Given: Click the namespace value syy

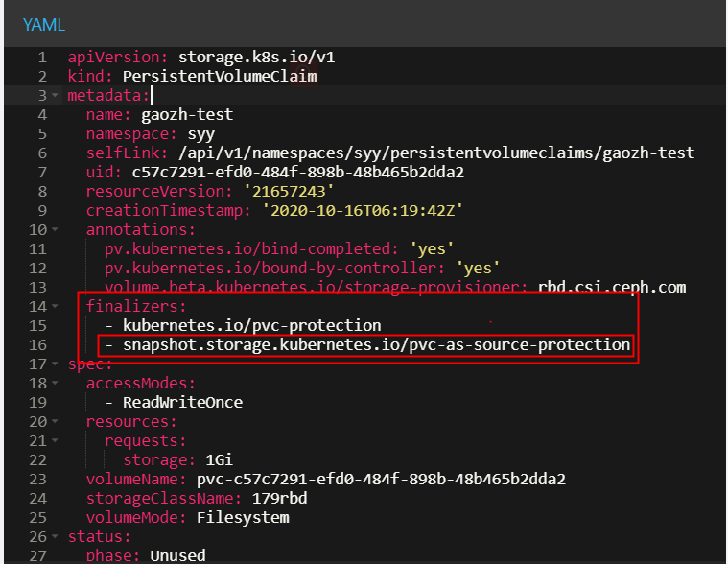Looking at the screenshot, I should click(x=201, y=134).
